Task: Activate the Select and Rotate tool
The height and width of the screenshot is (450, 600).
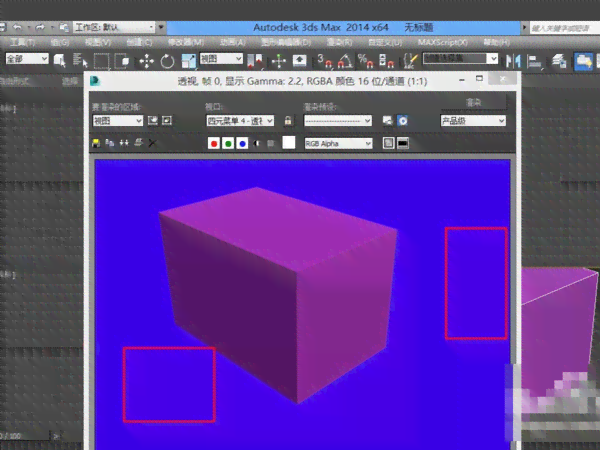Action: pos(167,61)
